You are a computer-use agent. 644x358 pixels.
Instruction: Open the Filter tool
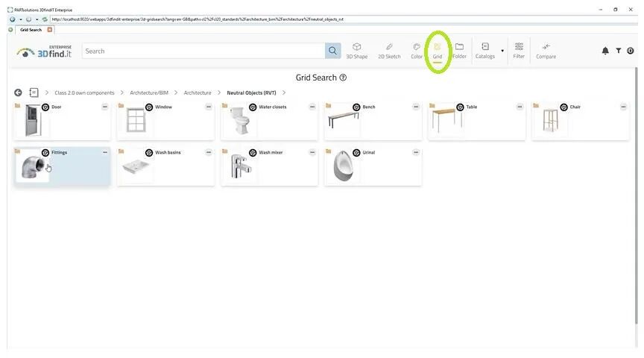[519, 51]
